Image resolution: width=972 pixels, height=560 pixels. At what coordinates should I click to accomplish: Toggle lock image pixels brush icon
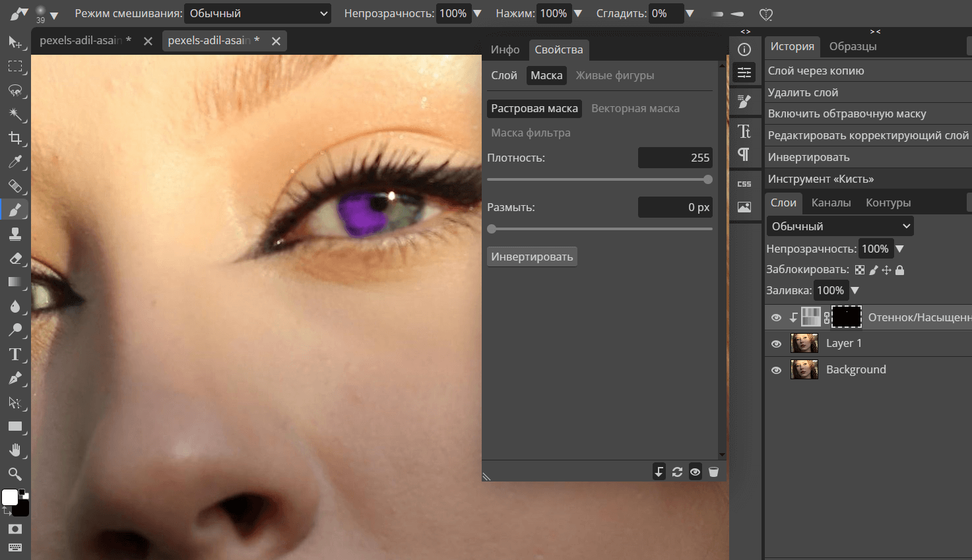874,270
